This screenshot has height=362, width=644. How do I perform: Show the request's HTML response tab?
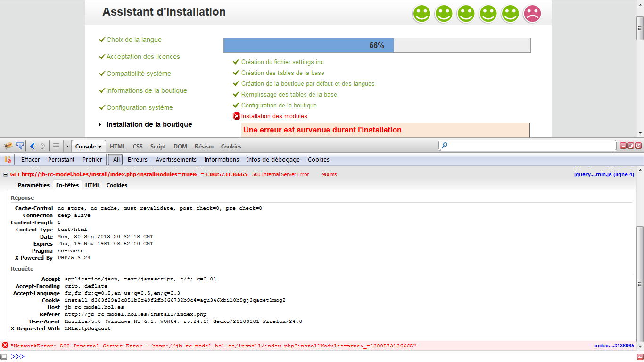pyautogui.click(x=92, y=185)
